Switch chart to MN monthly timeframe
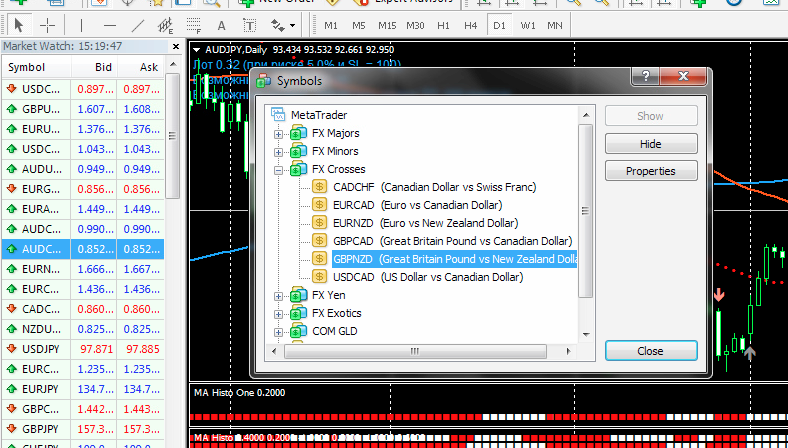The width and height of the screenshot is (788, 448). tap(555, 26)
